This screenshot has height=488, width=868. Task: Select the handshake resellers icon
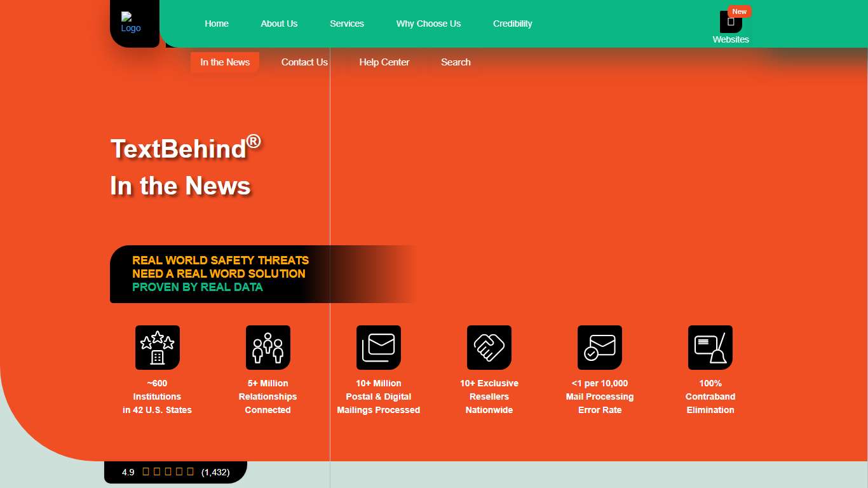point(489,348)
